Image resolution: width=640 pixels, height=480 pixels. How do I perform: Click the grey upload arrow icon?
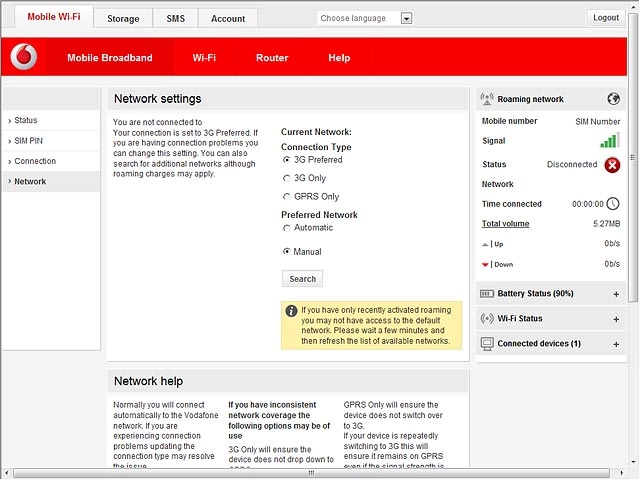pyautogui.click(x=485, y=244)
